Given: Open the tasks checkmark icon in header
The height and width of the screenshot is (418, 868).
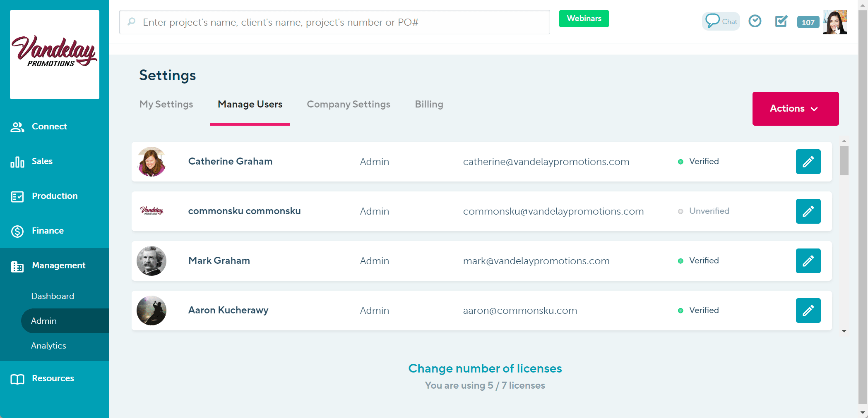Looking at the screenshot, I should (781, 21).
